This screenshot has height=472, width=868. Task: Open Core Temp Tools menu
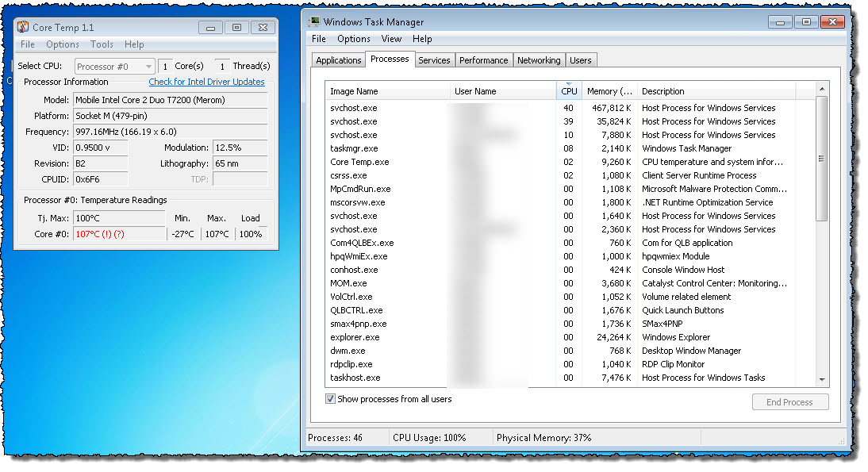pos(102,44)
